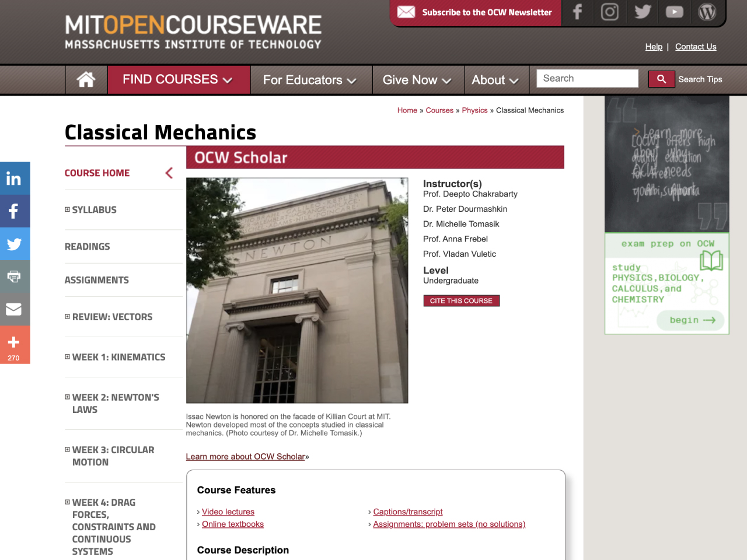
Task: Go to Home breadcrumb
Action: click(407, 110)
